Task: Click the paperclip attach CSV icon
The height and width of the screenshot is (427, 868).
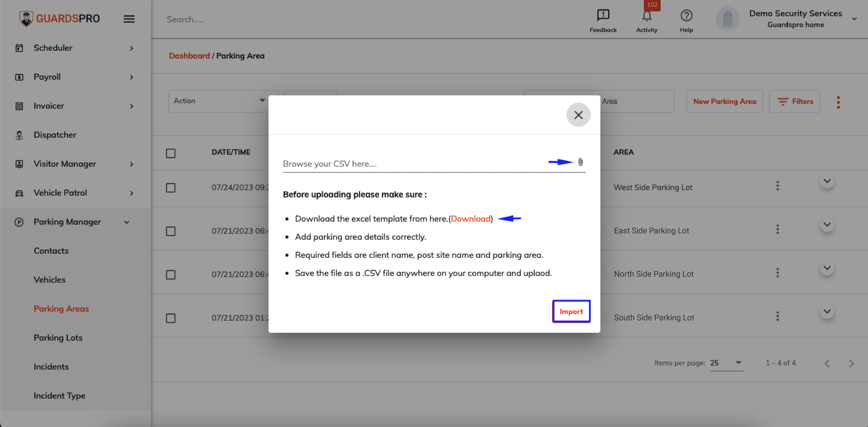Action: (580, 162)
